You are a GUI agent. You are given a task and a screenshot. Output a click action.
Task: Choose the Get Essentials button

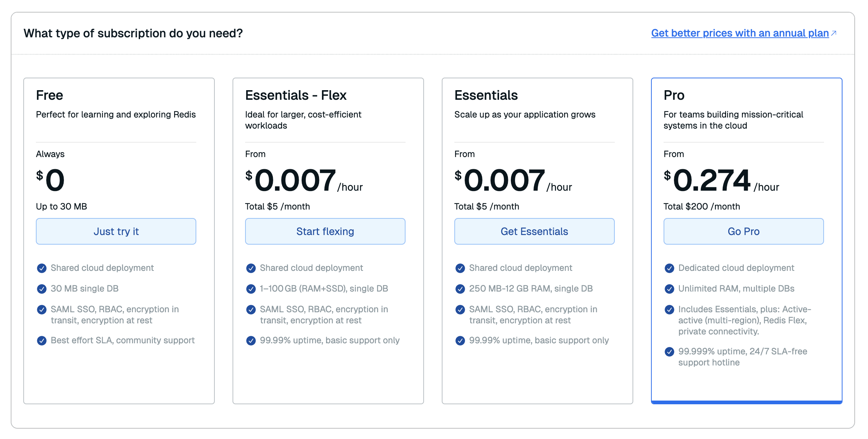534,231
